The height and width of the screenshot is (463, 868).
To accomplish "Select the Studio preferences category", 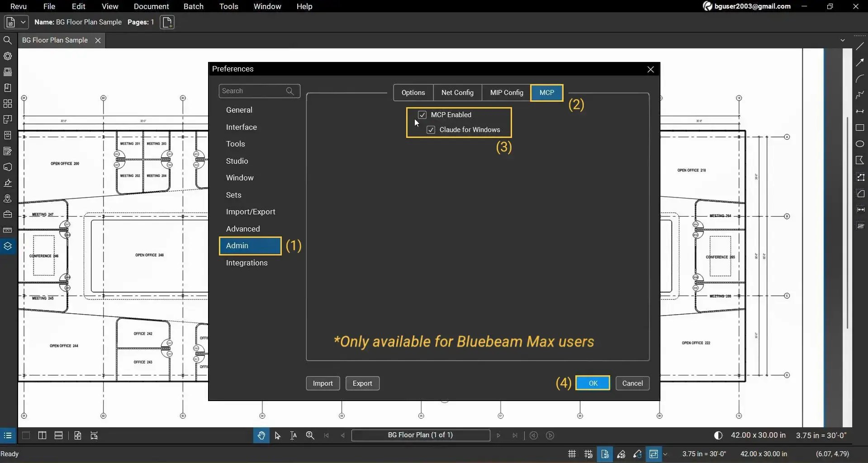I will coord(237,161).
